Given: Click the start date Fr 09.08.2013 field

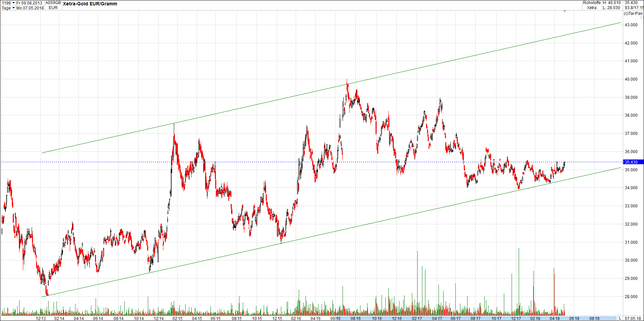Looking at the screenshot, I should click(30, 3).
